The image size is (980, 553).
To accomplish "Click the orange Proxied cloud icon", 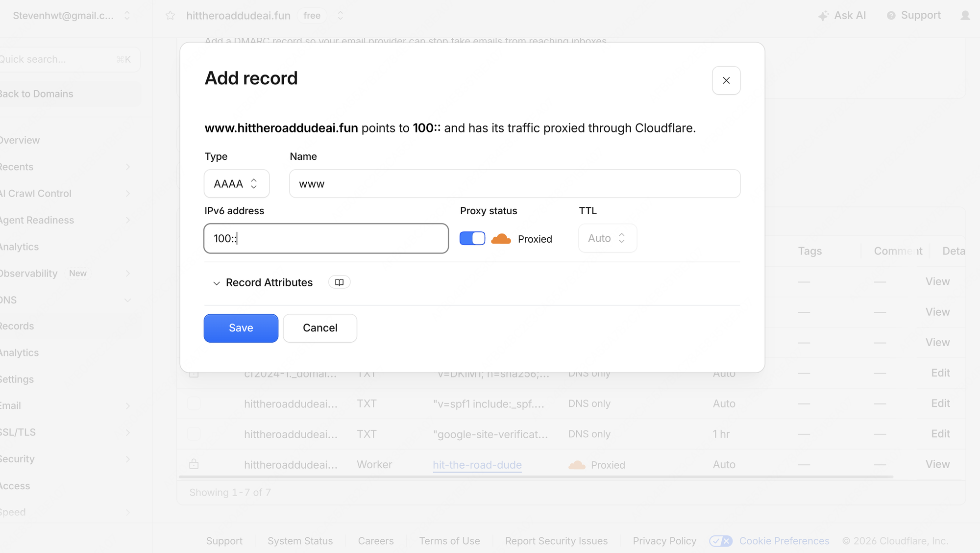I will pyautogui.click(x=501, y=239).
